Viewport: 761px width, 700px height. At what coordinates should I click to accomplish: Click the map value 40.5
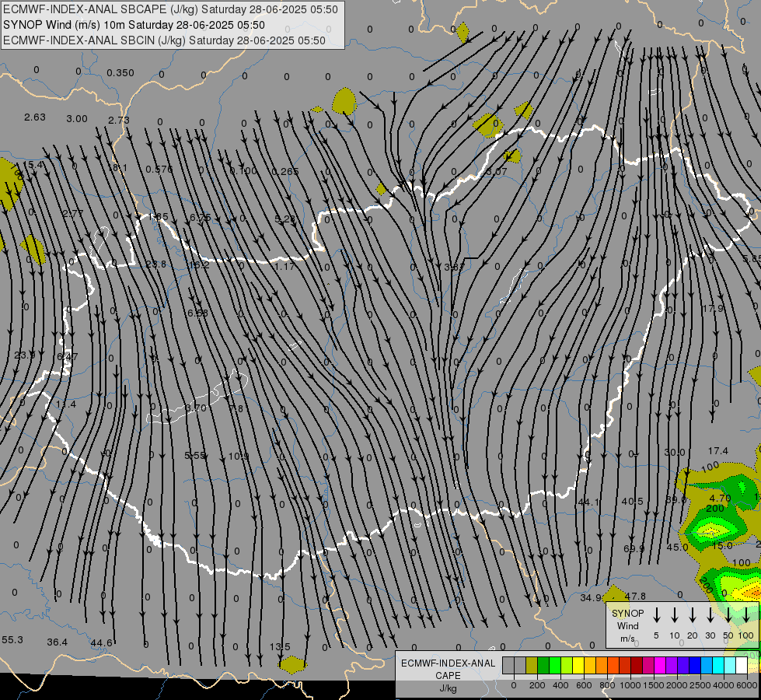pyautogui.click(x=633, y=502)
